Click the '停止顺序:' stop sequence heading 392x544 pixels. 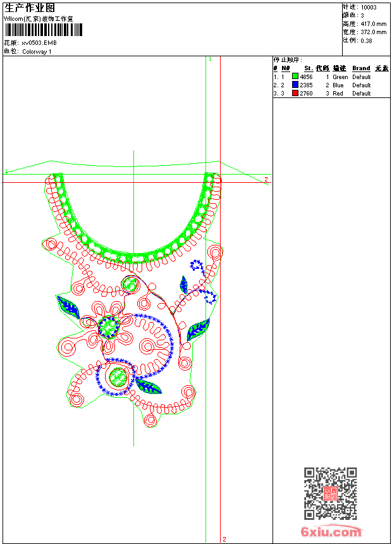coord(288,60)
